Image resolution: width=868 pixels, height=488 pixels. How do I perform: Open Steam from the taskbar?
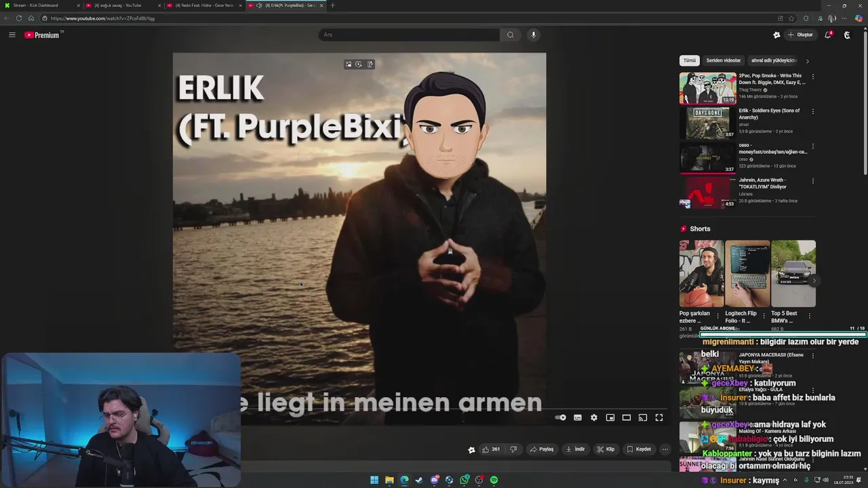click(x=419, y=480)
